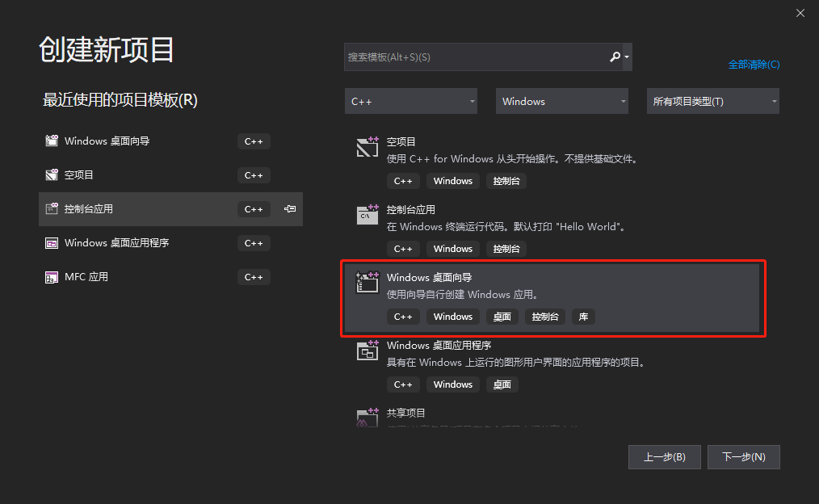The image size is (819, 504).
Task: Select MFC 应用 in recent templates
Action: pyautogui.click(x=170, y=277)
